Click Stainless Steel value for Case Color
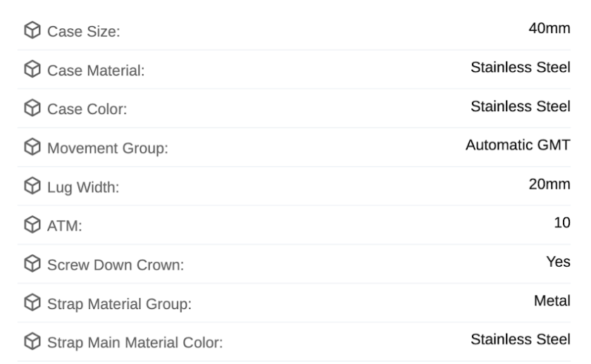Viewport: 591px width, 364px height. click(521, 106)
